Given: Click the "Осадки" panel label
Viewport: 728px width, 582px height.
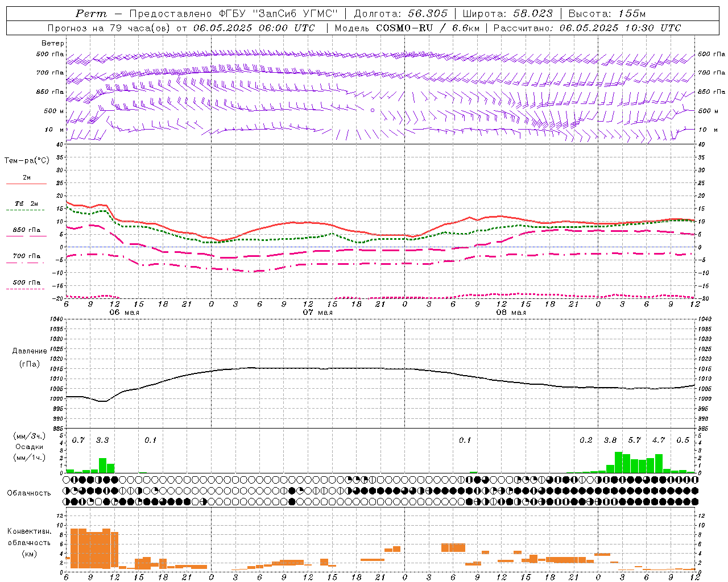Looking at the screenshot, I should [30, 447].
